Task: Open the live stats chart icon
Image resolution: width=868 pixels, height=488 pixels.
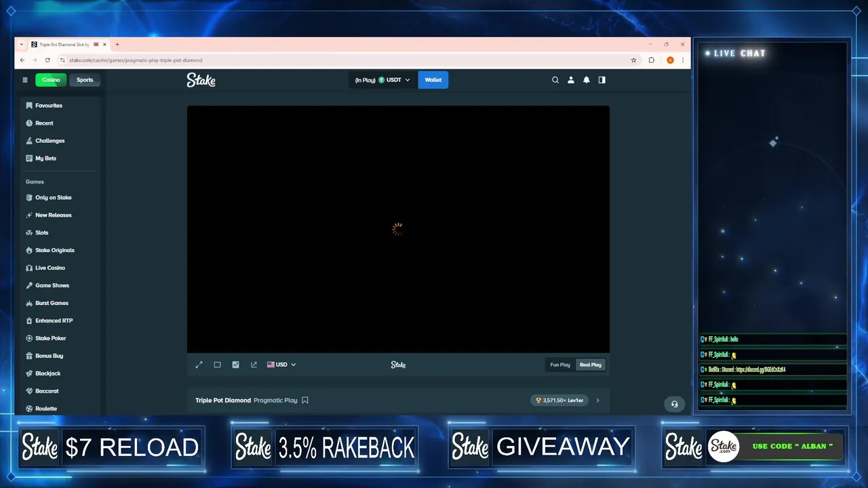Action: tap(235, 365)
